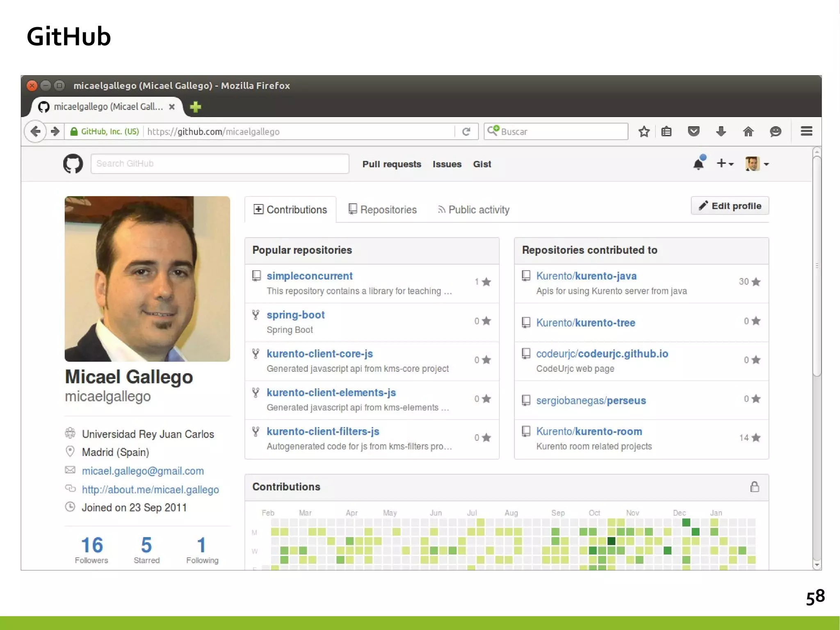Click the green padlock site identity icon
Image resolution: width=840 pixels, height=630 pixels.
pyautogui.click(x=74, y=131)
